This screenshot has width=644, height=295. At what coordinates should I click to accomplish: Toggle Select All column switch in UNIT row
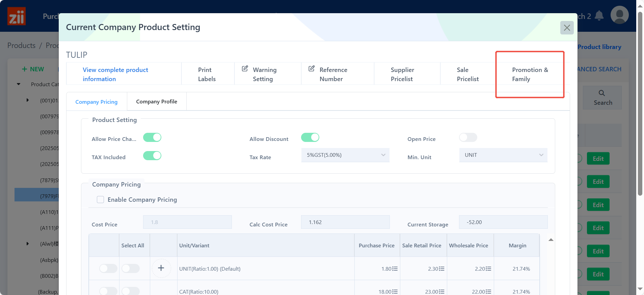(131, 269)
